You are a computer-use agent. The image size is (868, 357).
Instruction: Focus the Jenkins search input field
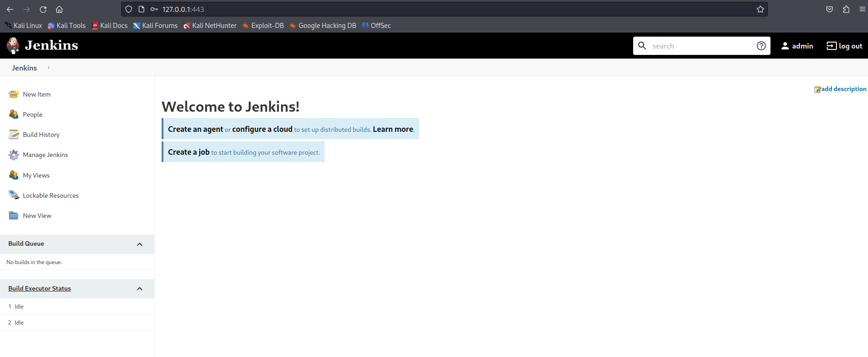[702, 46]
